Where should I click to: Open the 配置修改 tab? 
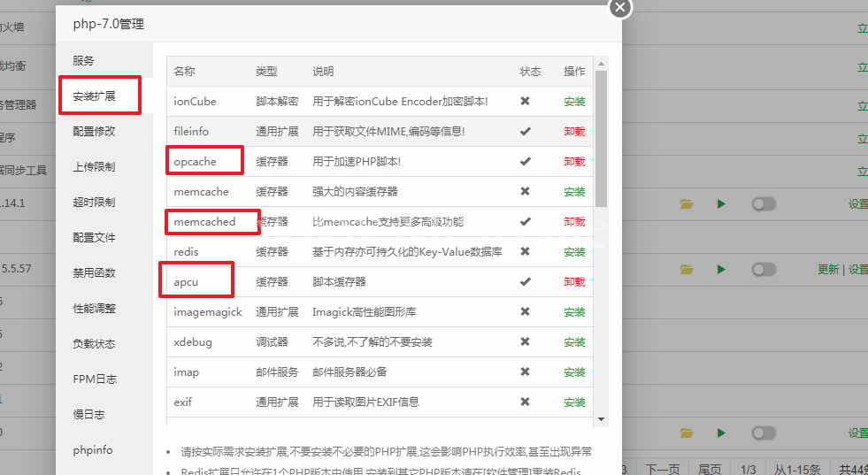pyautogui.click(x=94, y=131)
